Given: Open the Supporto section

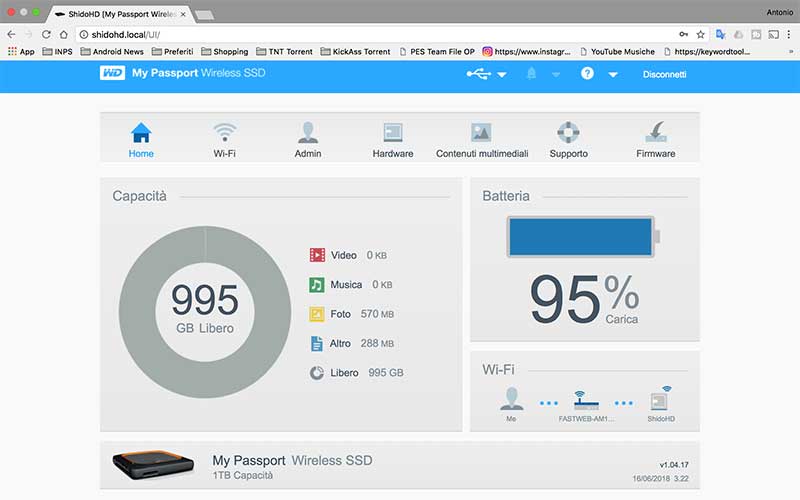Looking at the screenshot, I should point(568,140).
